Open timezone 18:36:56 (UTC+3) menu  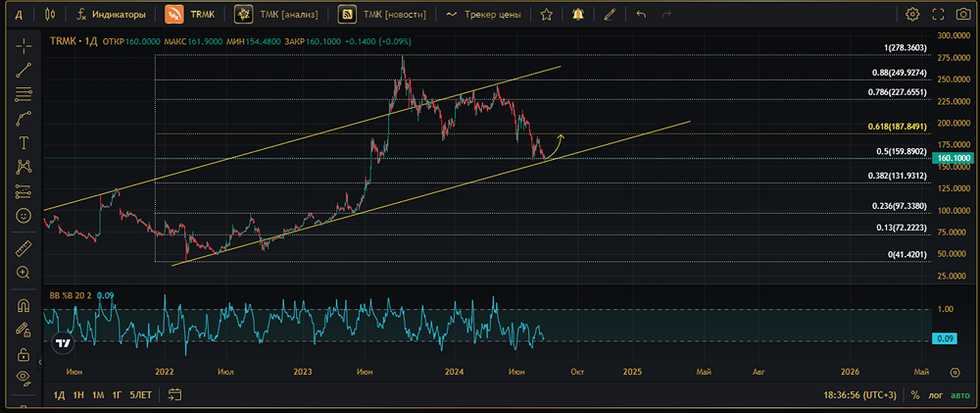coord(860,395)
